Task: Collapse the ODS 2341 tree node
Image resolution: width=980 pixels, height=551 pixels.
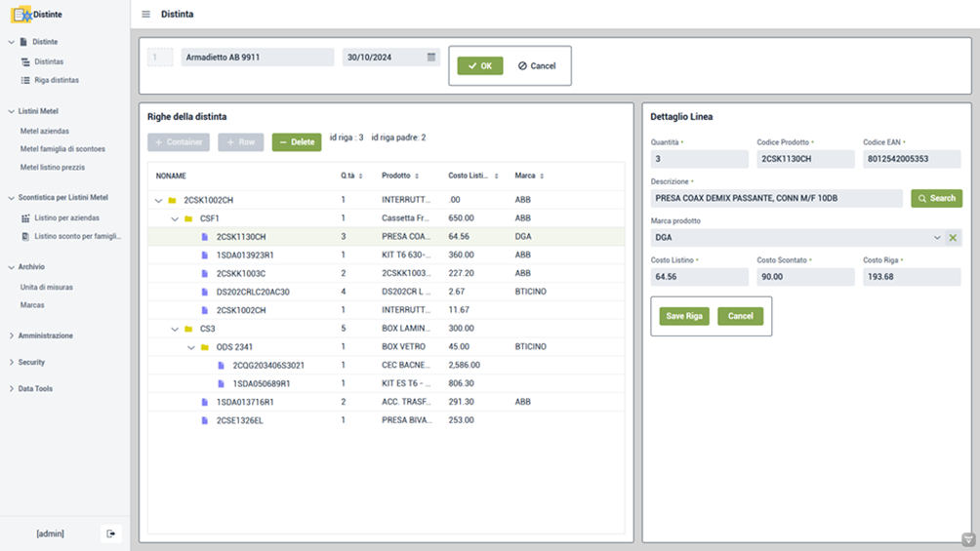Action: [190, 348]
